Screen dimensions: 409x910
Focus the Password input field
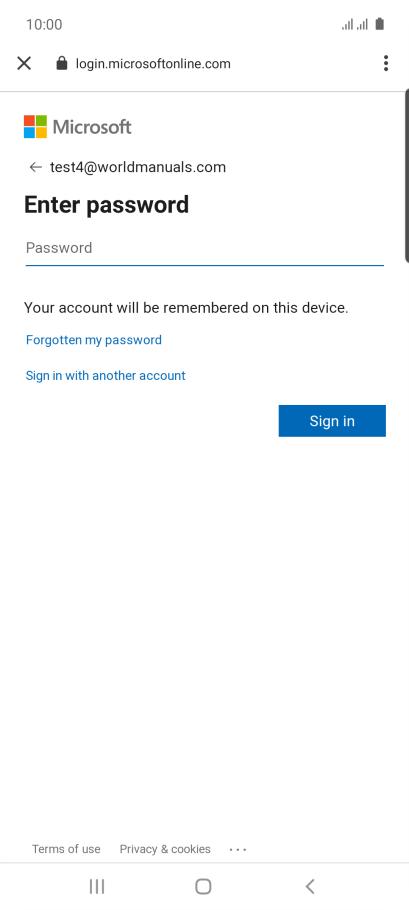click(x=205, y=248)
